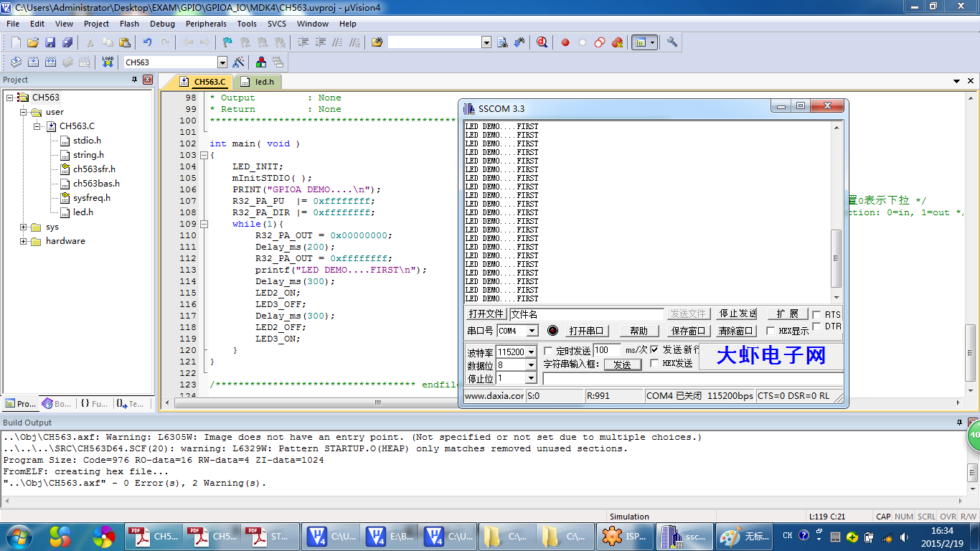Viewport: 980px width, 551px height.
Task: Open baud rate 115200 dropdown
Action: click(x=531, y=352)
